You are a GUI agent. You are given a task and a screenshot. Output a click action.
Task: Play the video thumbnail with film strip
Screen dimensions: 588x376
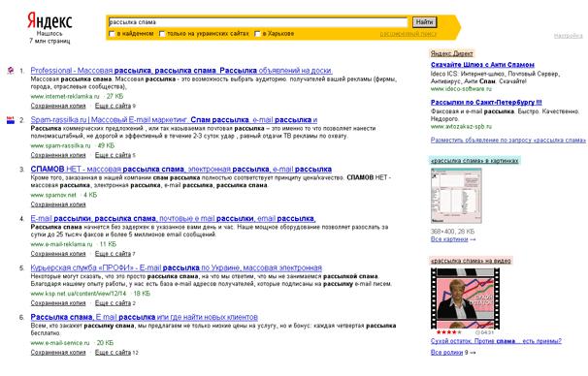coord(466,298)
